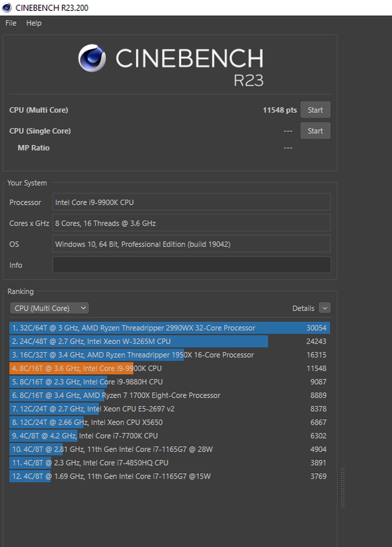
Task: Select ranking row 5 Core i9-9880H
Action: 169,382
